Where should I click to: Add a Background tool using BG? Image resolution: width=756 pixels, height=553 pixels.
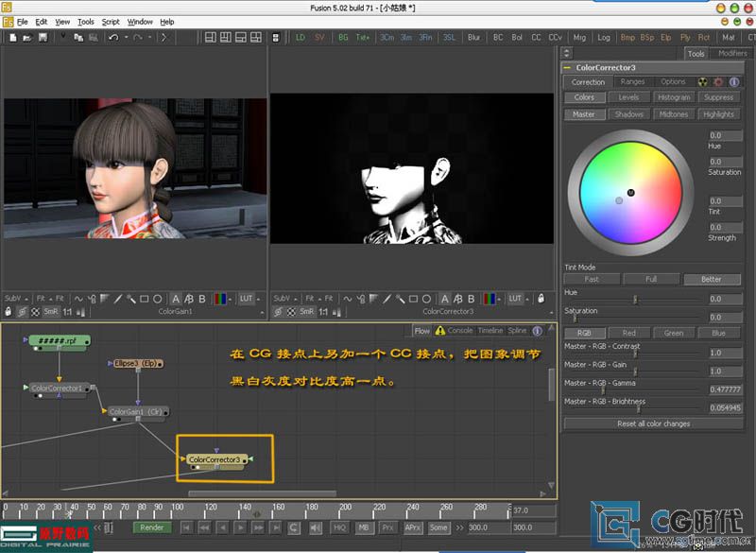click(343, 38)
